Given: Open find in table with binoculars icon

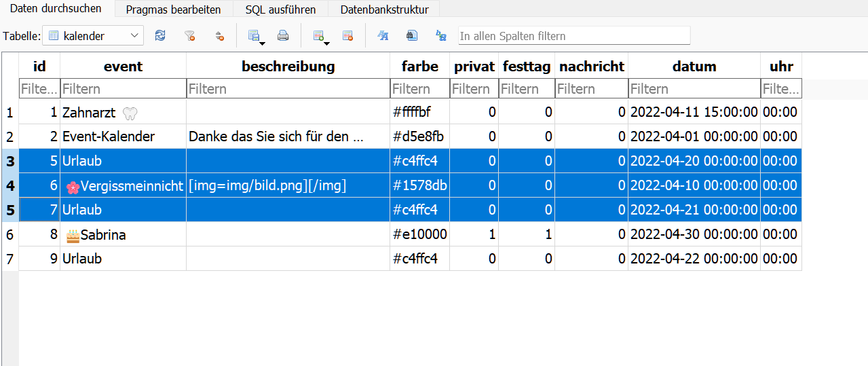Looking at the screenshot, I should coord(412,36).
